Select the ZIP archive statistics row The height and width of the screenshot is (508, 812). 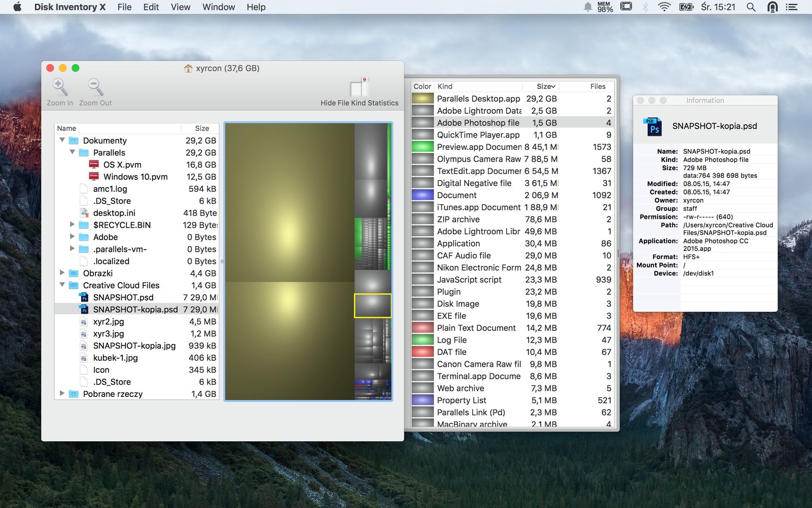512,219
